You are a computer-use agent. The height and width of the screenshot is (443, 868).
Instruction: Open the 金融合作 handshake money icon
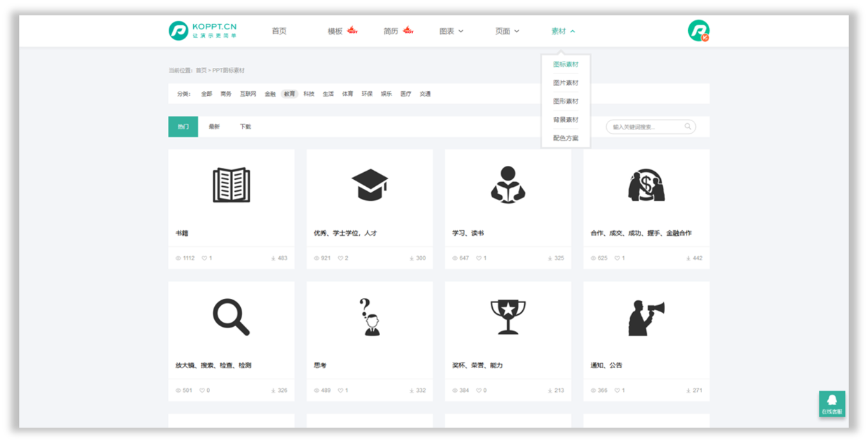[x=646, y=185]
